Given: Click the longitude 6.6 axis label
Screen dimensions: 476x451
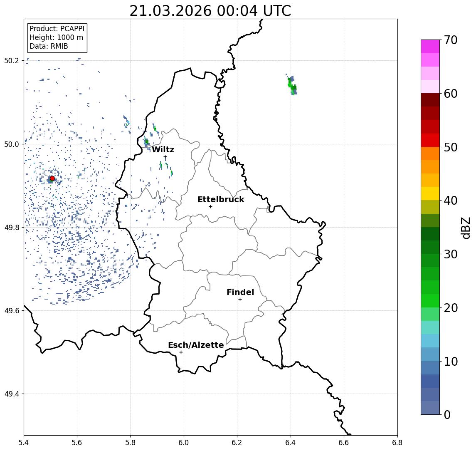Looking at the screenshot, I should (344, 443).
